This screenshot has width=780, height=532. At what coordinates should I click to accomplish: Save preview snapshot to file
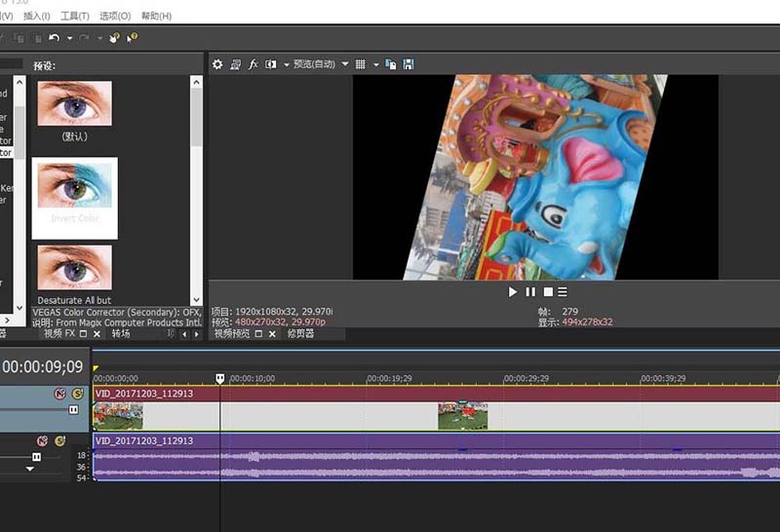409,64
